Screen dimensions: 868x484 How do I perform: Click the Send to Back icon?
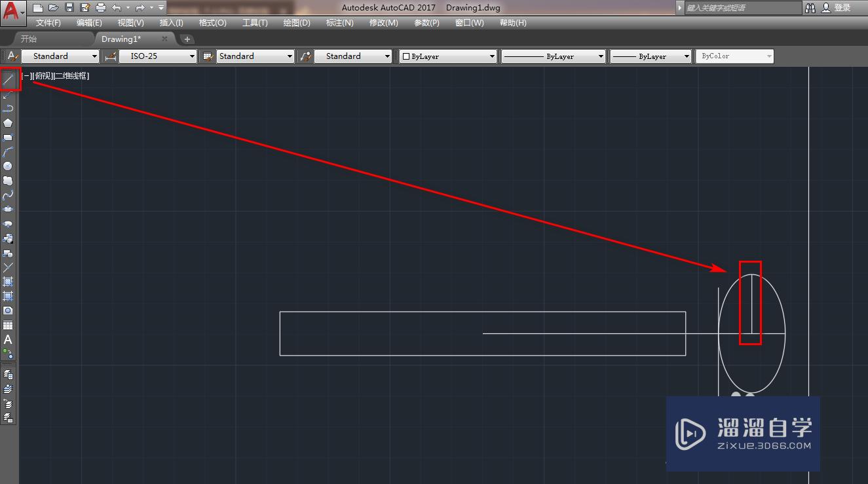pyautogui.click(x=8, y=389)
